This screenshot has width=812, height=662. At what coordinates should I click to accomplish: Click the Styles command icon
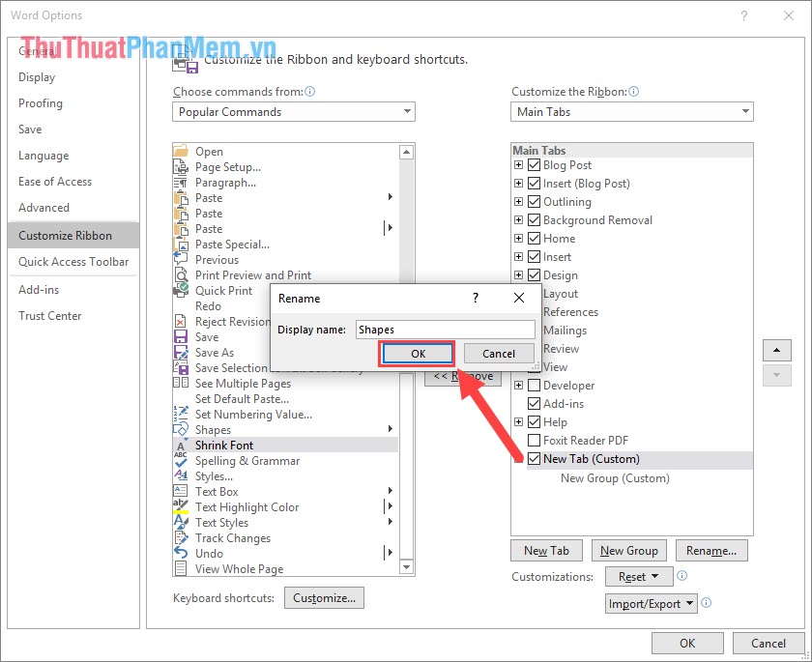click(x=181, y=476)
